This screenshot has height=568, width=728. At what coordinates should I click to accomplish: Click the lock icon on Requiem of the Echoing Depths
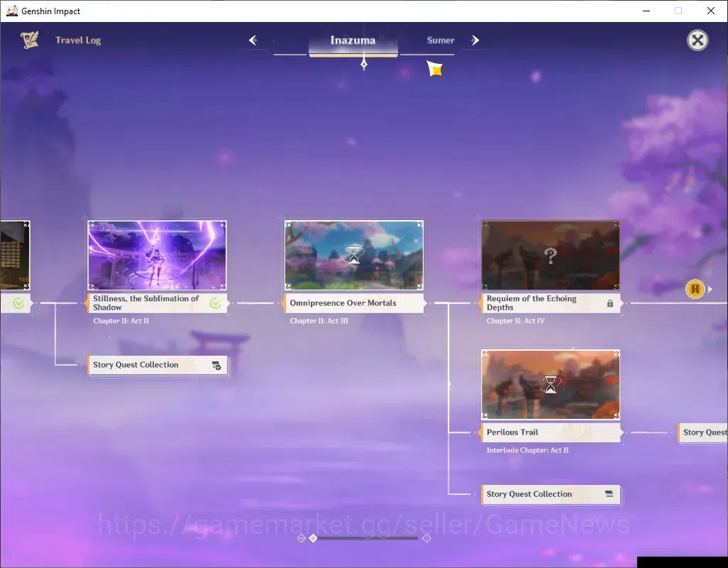tap(610, 303)
